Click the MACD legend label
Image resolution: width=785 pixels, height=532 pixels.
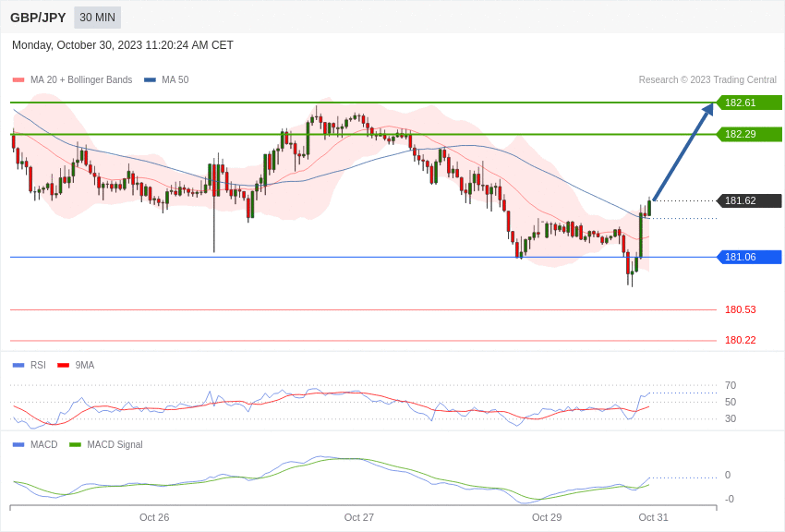click(x=44, y=445)
